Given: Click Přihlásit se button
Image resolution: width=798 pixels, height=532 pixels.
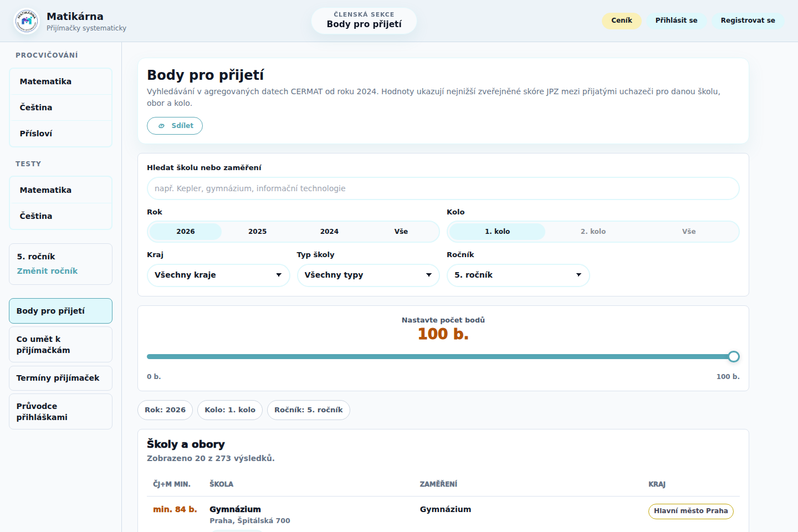Looking at the screenshot, I should (676, 21).
